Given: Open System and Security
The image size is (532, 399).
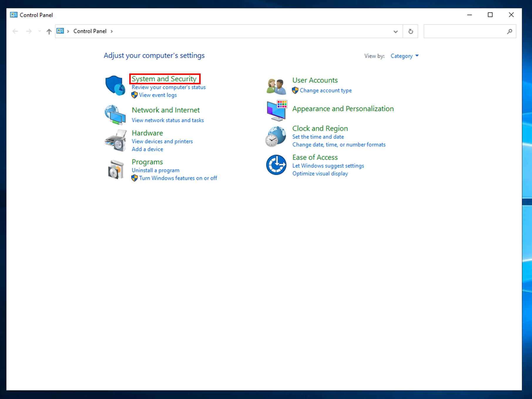Looking at the screenshot, I should tap(164, 79).
